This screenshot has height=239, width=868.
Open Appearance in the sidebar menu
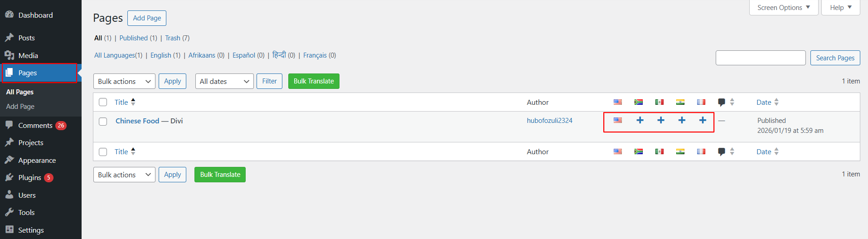pyautogui.click(x=37, y=161)
